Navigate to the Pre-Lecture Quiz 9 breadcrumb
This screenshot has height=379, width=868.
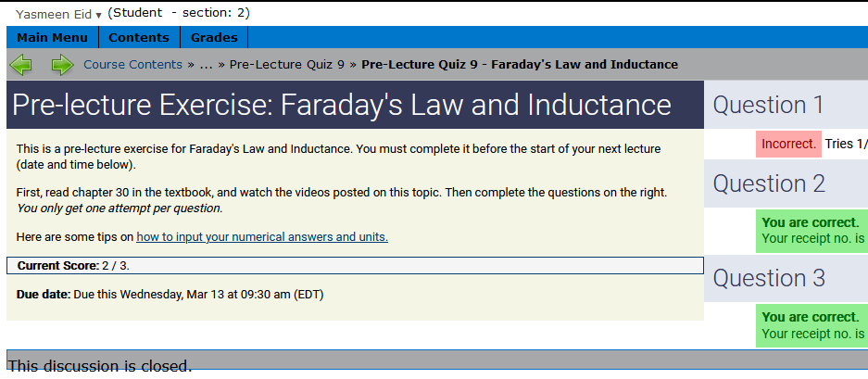tap(287, 65)
